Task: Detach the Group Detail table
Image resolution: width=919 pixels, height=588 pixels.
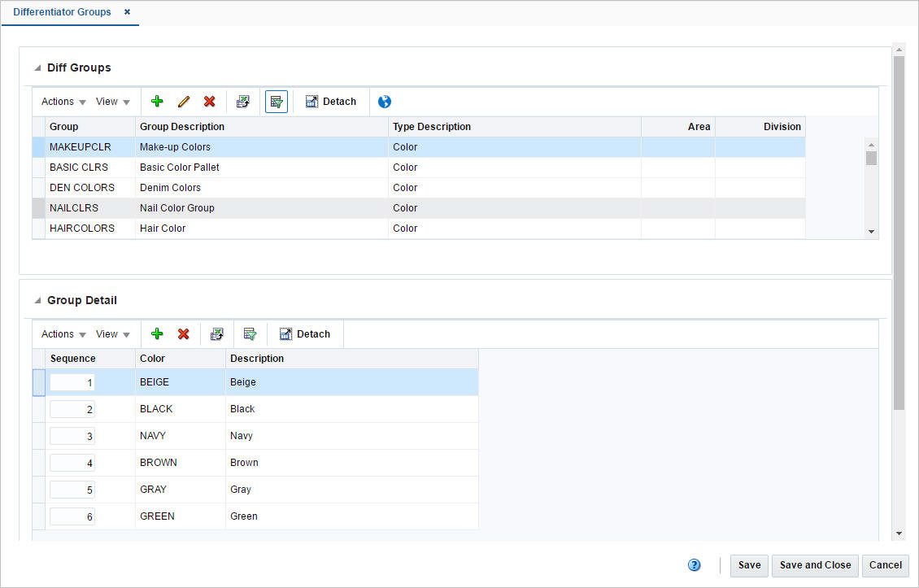Action: coord(305,333)
